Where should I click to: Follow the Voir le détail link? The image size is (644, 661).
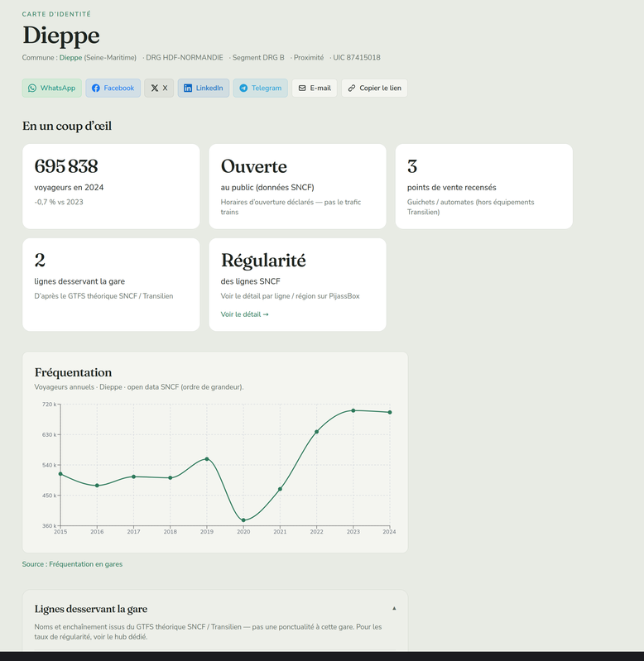245,314
